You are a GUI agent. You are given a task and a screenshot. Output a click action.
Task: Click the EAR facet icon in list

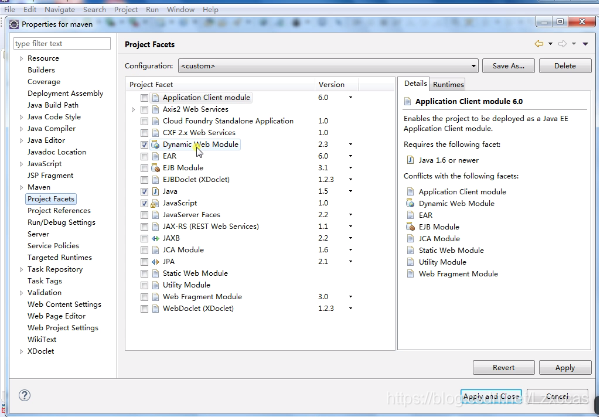[x=155, y=156]
